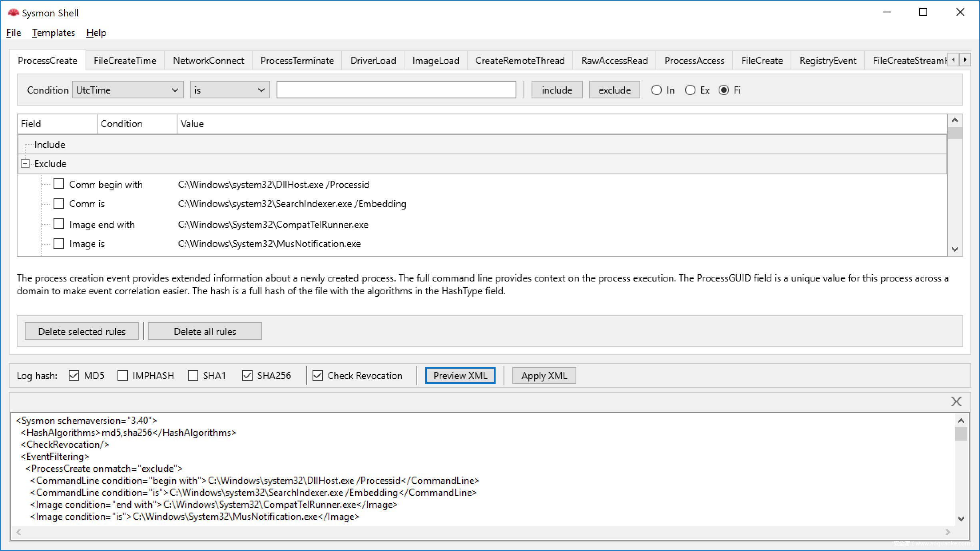Select the 'In' radio button
Screen dimensions: 980x551
(657, 90)
